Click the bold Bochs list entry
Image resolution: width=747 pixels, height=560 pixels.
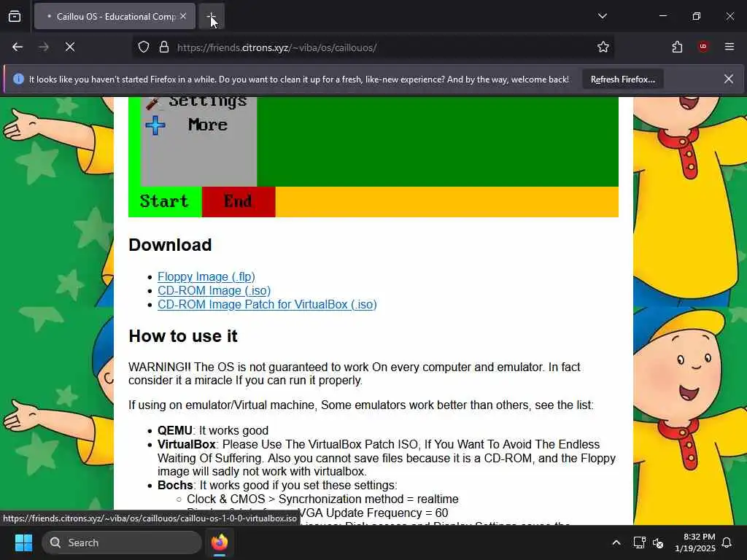pos(175,485)
